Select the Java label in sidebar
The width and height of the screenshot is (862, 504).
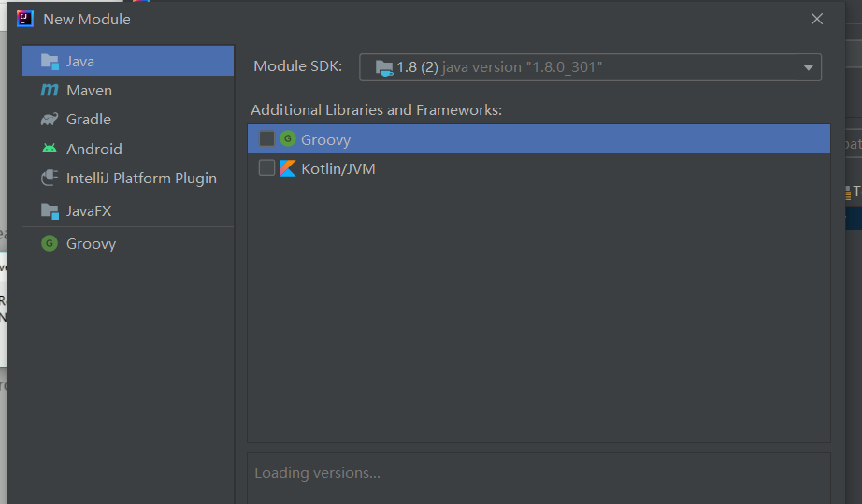click(80, 62)
